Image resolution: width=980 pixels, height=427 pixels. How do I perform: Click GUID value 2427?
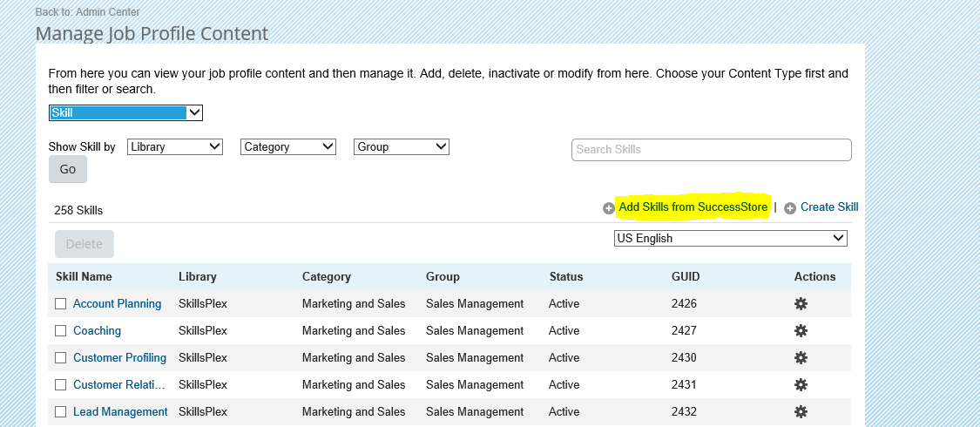(684, 331)
